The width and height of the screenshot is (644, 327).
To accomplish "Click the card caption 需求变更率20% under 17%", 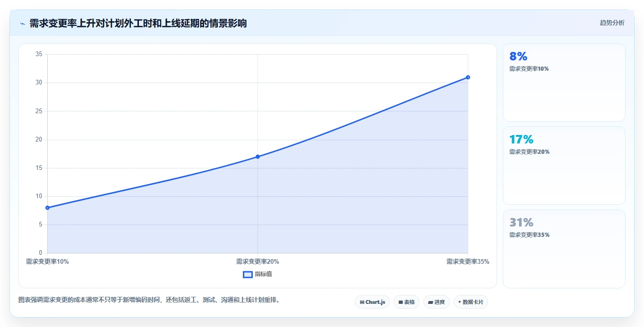I will tap(529, 152).
